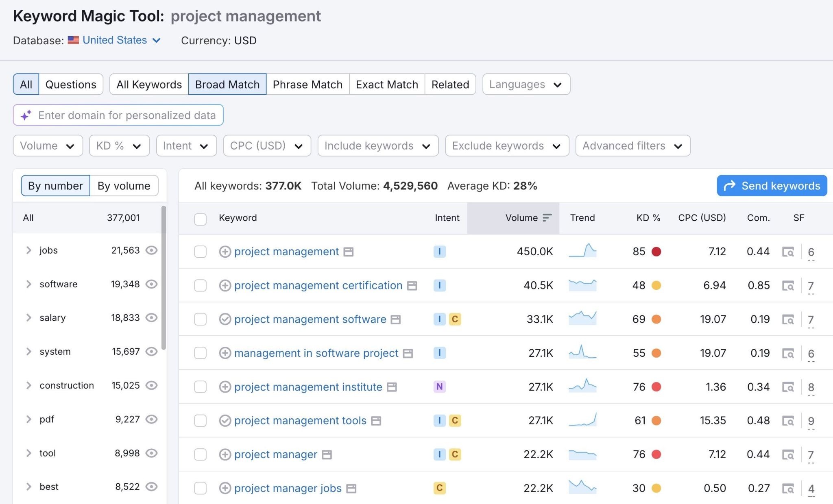
Task: Click the Send keywords button
Action: click(x=772, y=186)
